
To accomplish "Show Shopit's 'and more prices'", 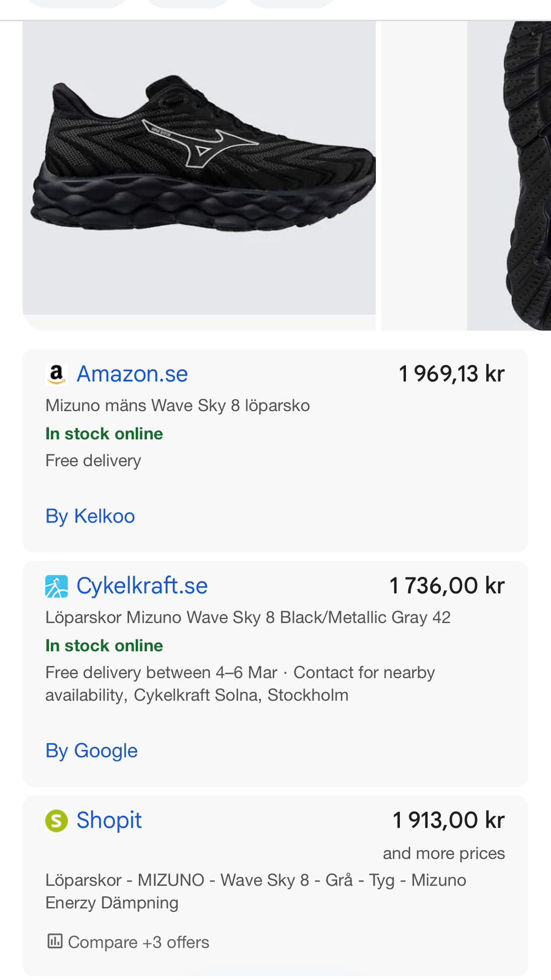I will [444, 853].
